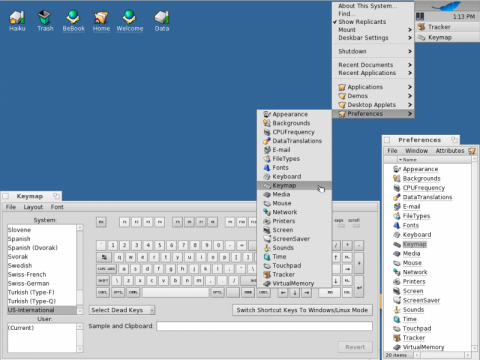
Task: Open the Home folder desktop icon
Action: [101, 21]
